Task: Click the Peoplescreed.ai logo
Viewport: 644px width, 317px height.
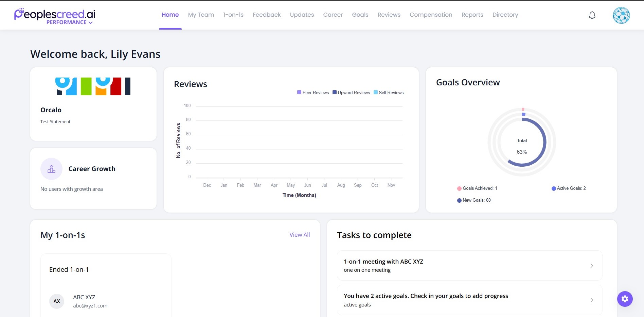Action: [x=54, y=14]
